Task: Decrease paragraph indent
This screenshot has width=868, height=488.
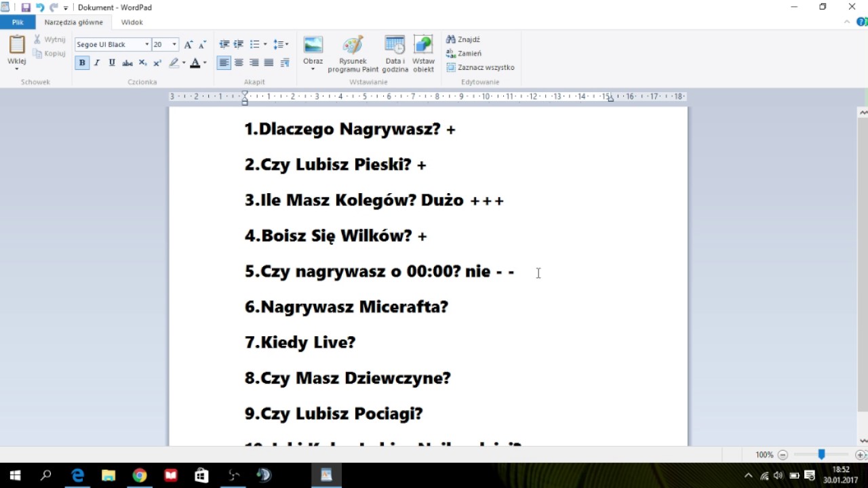Action: pos(224,44)
